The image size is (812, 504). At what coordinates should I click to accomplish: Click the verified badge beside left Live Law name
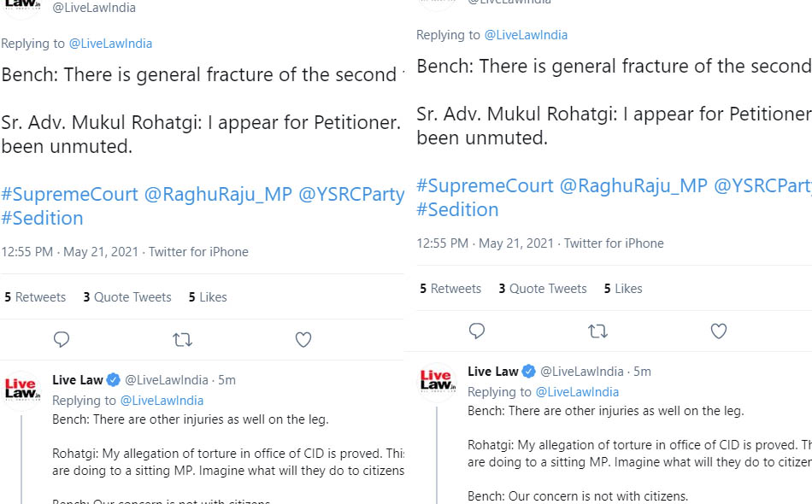pyautogui.click(x=114, y=380)
